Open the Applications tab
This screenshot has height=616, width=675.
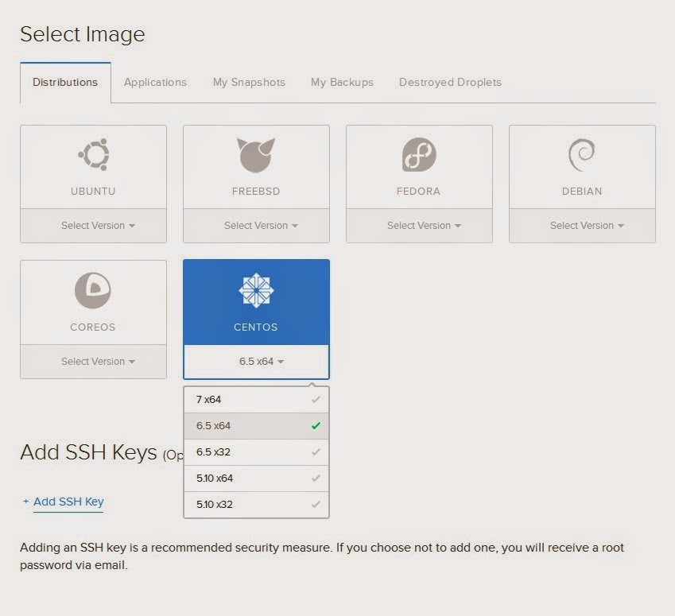(155, 82)
